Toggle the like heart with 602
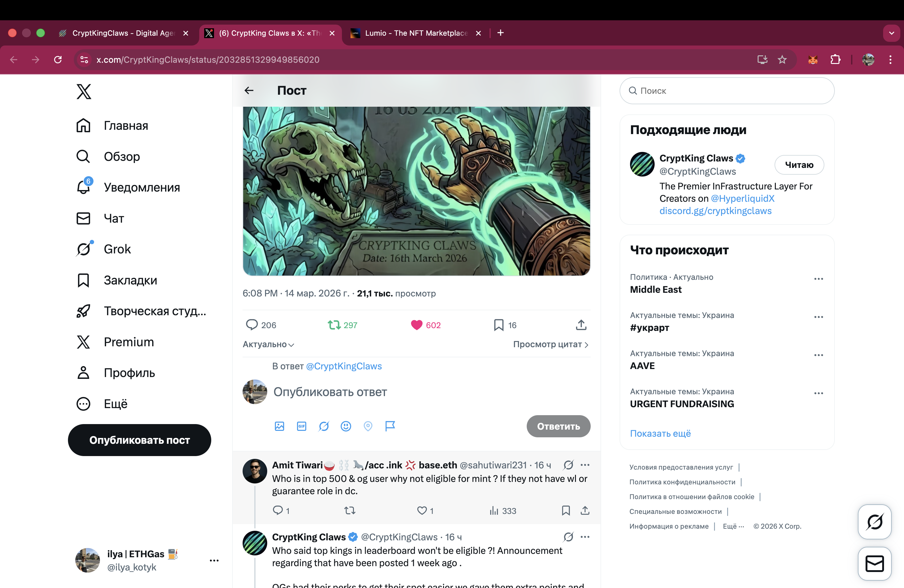Viewport: 904px width, 588px height. point(417,325)
